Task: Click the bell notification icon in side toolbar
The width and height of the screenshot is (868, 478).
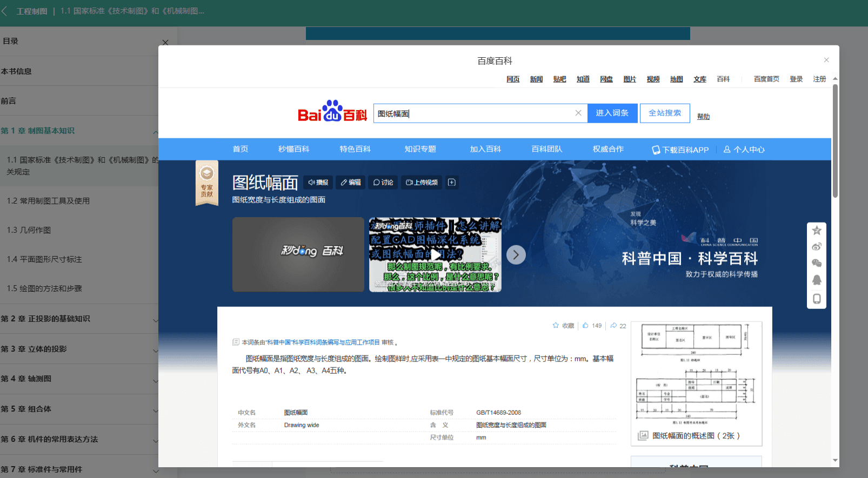Action: point(817,280)
